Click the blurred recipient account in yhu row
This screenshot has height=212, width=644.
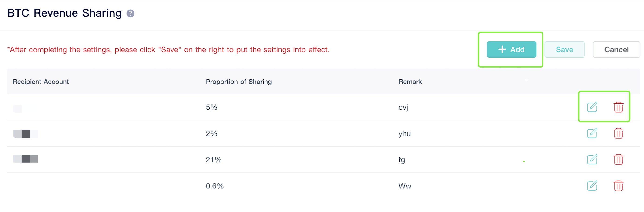[x=26, y=134]
